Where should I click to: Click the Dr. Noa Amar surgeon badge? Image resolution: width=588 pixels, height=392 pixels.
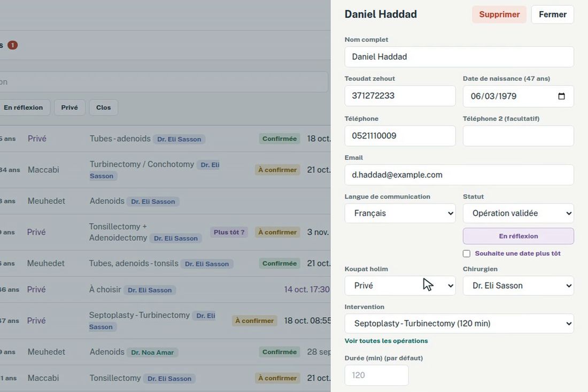coord(152,352)
